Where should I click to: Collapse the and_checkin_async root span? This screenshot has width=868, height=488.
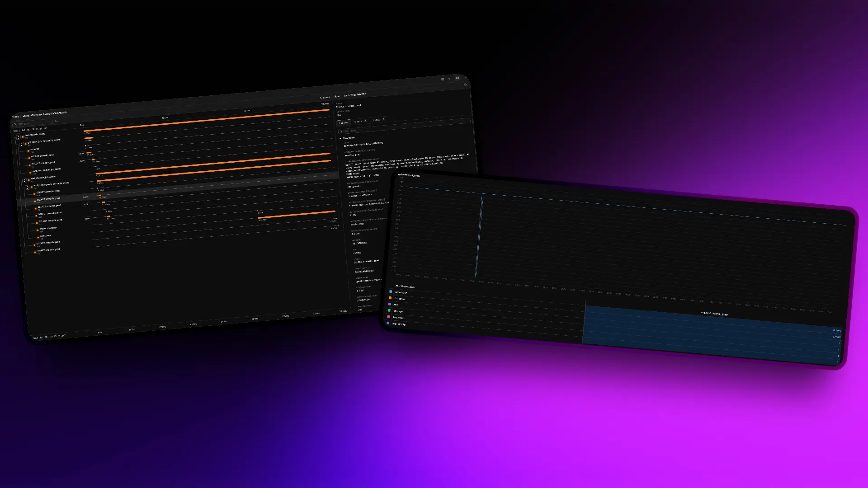pyautogui.click(x=19, y=137)
